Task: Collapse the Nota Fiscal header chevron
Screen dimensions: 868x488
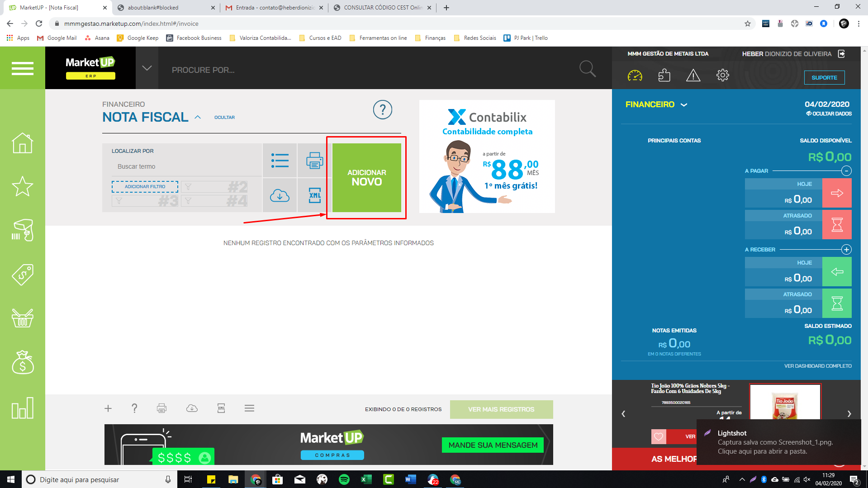Action: click(x=198, y=117)
